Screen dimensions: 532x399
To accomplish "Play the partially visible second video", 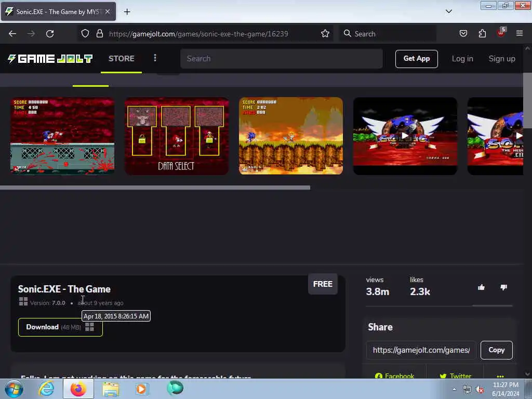I will (x=495, y=136).
